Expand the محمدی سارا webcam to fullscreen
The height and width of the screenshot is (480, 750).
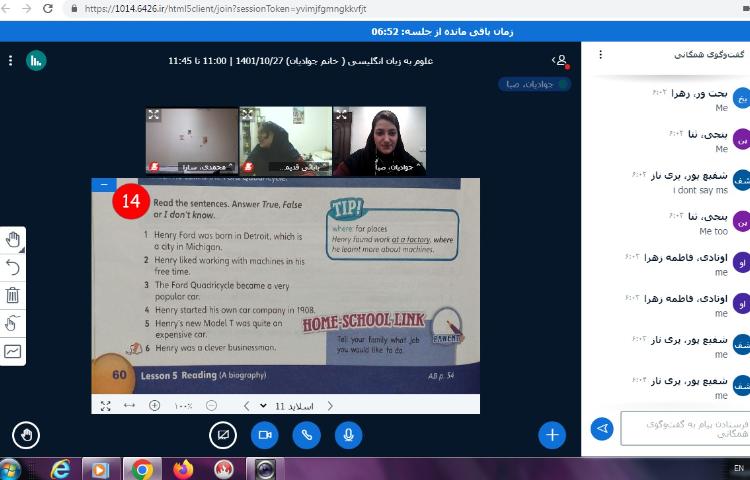[154, 114]
